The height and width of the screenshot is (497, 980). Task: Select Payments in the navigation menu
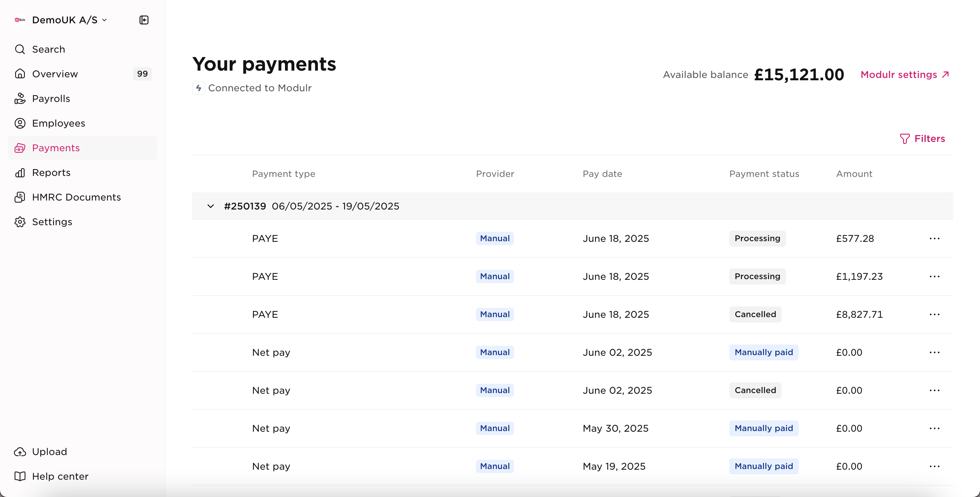[56, 148]
